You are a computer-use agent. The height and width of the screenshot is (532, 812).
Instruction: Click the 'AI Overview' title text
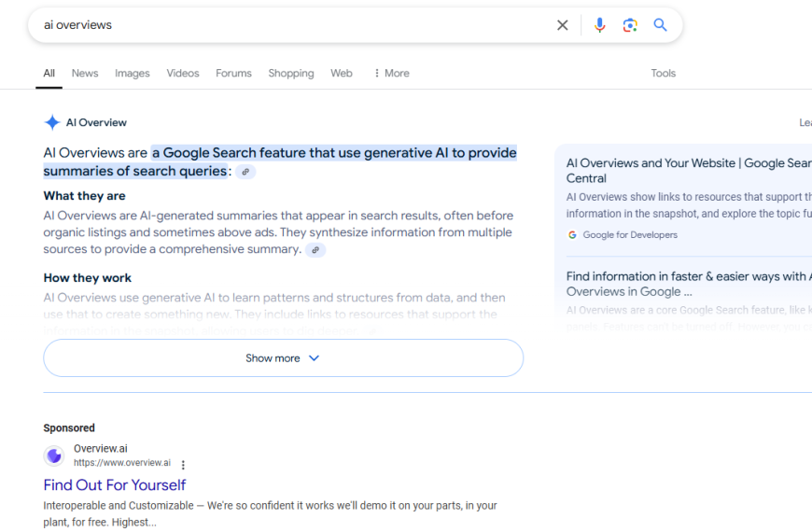pos(96,122)
